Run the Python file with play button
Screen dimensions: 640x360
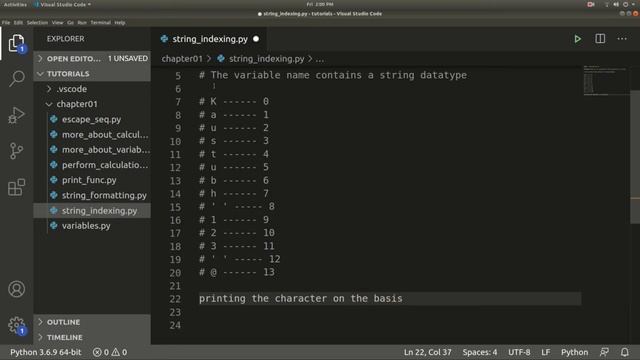(578, 39)
